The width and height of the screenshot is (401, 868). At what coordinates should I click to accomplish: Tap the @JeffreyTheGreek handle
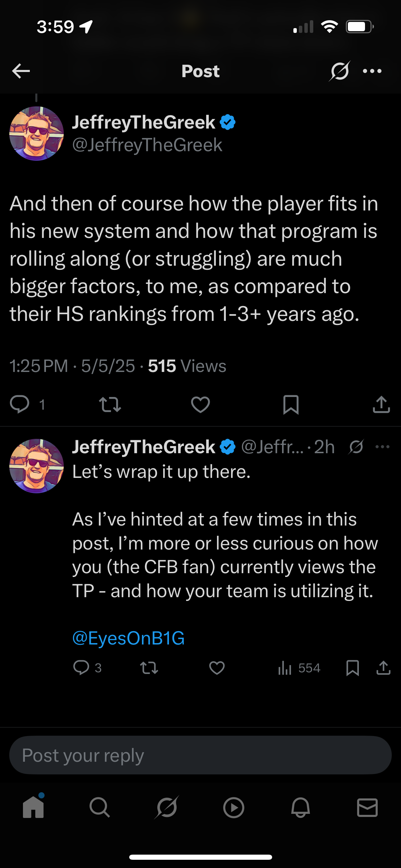tap(147, 145)
